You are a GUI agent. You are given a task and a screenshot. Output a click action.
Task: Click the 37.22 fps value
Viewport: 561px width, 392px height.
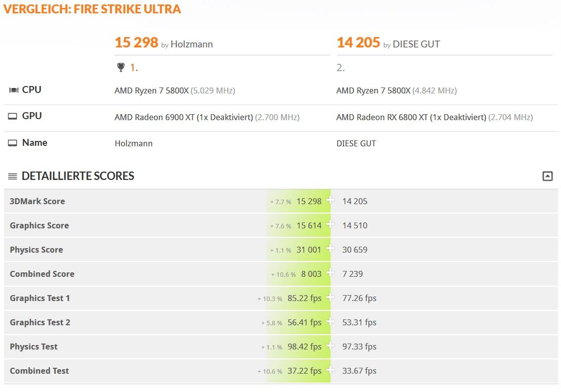pos(304,371)
